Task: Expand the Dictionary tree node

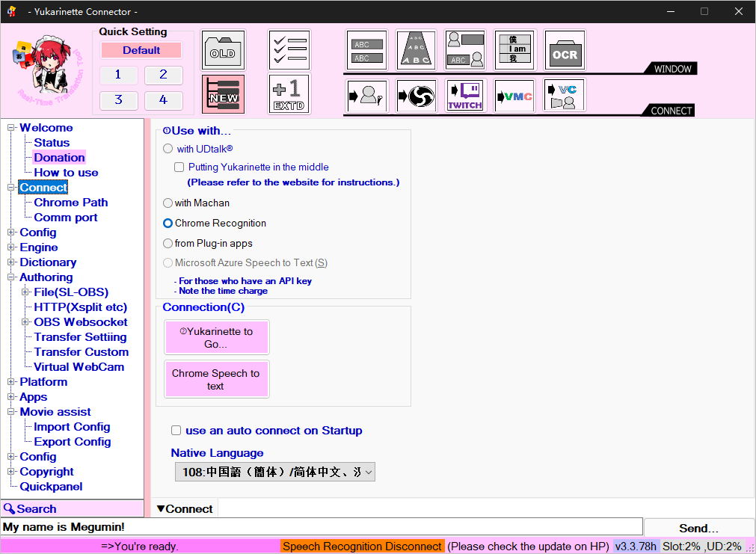Action: 11,262
